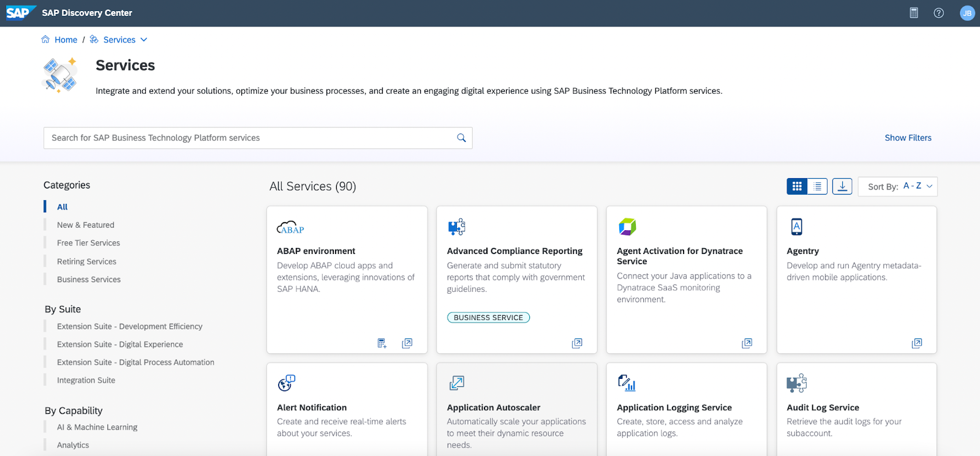Click the Agentry mobile icon
Image resolution: width=980 pixels, height=456 pixels.
point(796,226)
